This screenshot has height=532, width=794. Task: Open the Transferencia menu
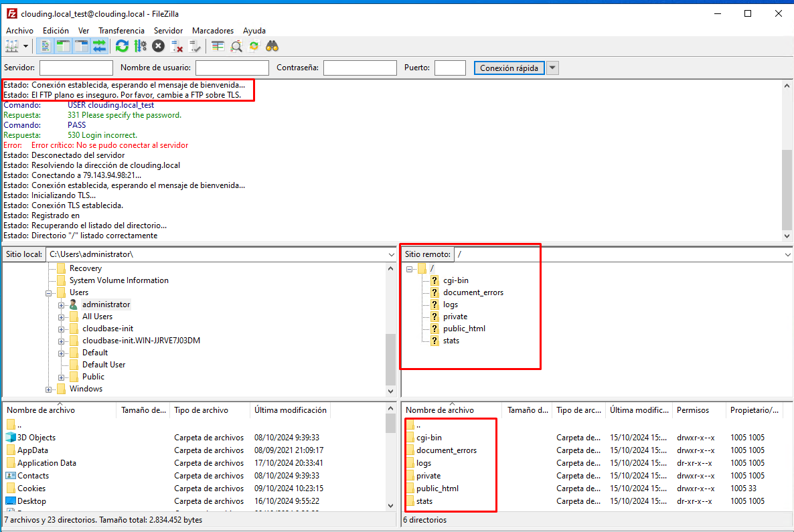pos(122,31)
